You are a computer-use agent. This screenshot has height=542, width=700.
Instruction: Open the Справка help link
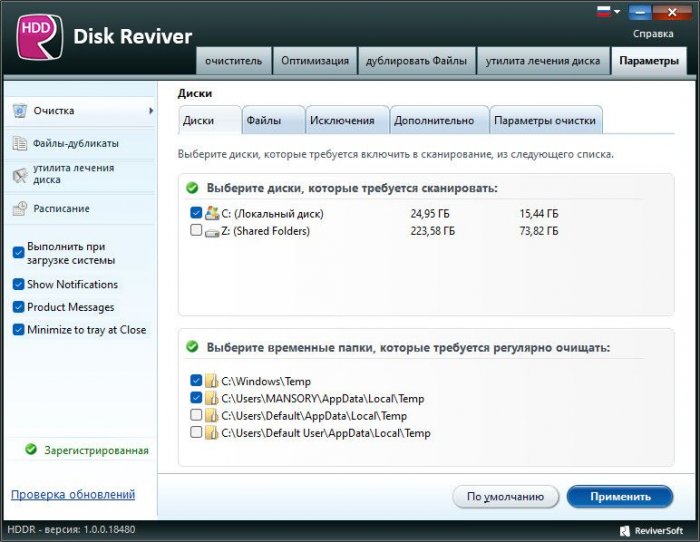653,34
